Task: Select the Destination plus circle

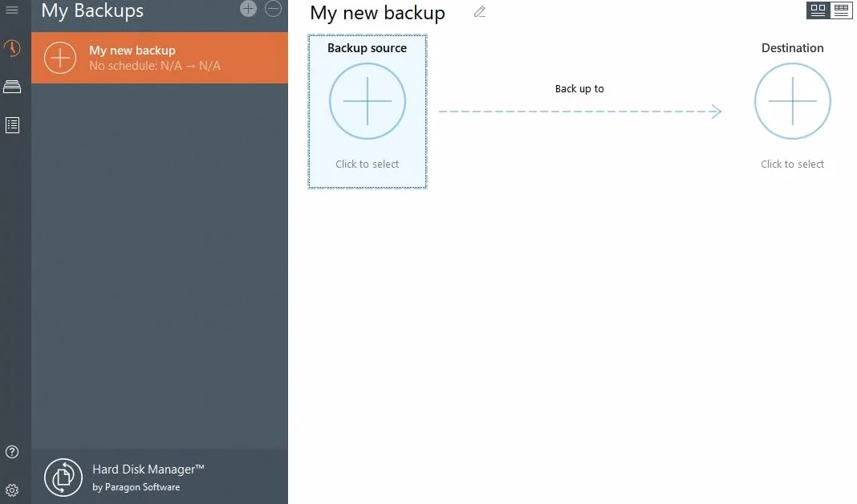Action: click(793, 101)
